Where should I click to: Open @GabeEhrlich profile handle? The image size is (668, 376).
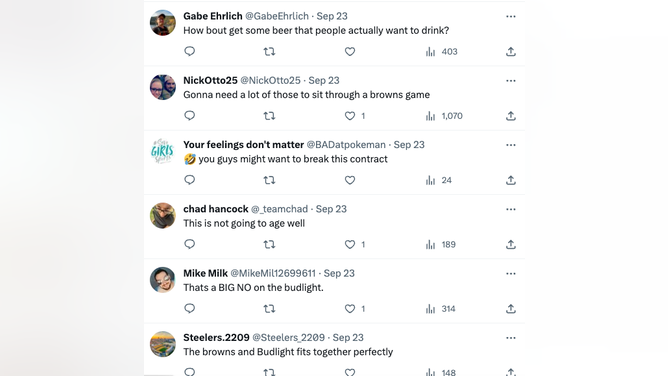[x=277, y=16]
